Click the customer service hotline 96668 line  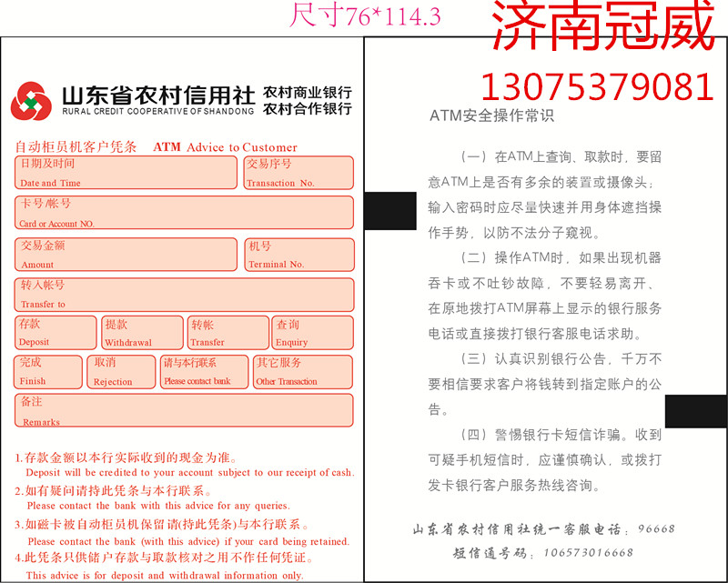point(543,529)
